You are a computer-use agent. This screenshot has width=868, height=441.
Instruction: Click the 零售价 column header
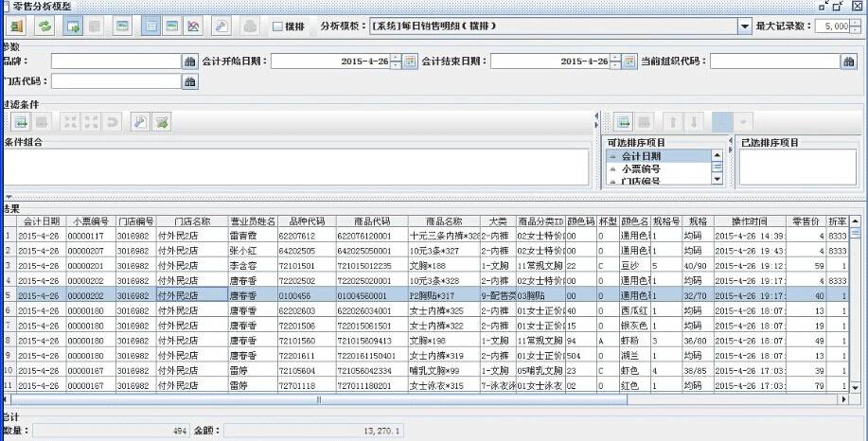coord(806,220)
